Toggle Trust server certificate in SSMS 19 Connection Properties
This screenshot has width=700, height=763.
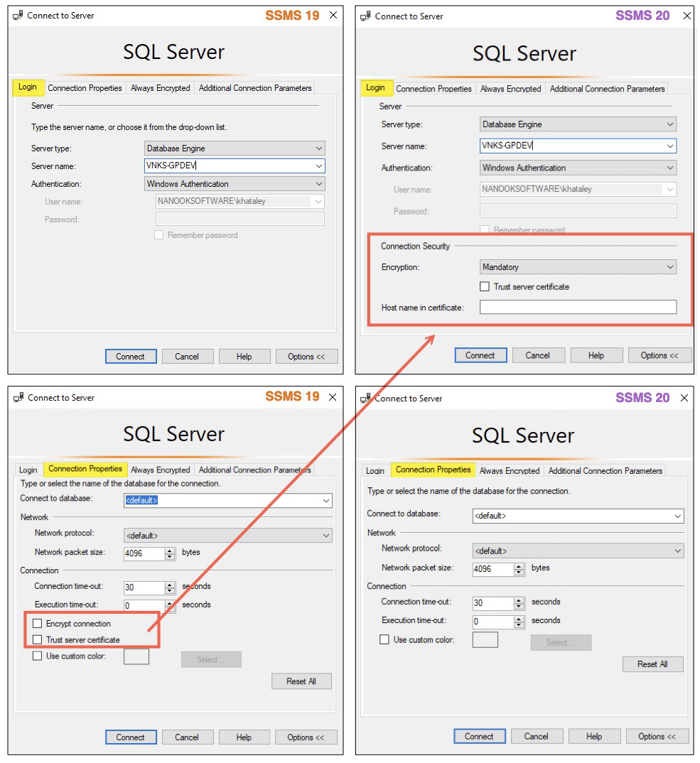coord(38,639)
